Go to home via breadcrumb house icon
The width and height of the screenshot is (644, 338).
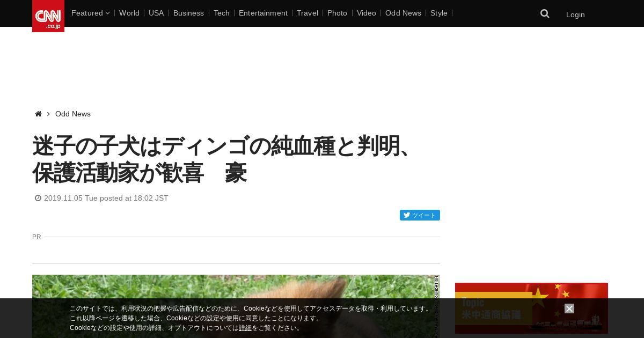click(x=38, y=114)
